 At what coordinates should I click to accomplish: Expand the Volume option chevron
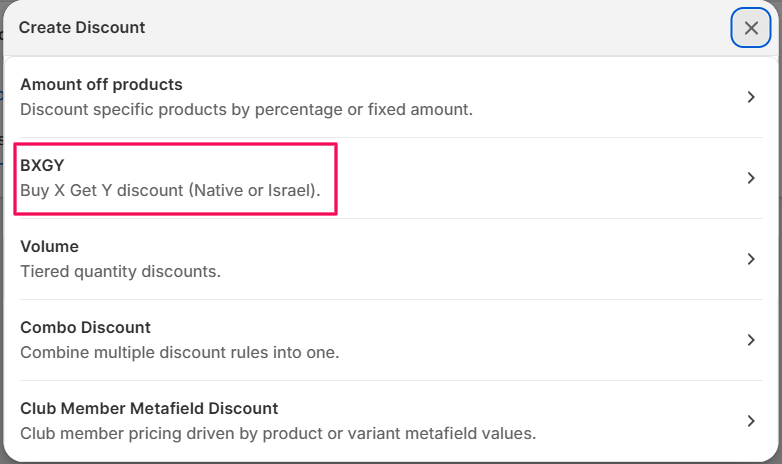point(752,259)
